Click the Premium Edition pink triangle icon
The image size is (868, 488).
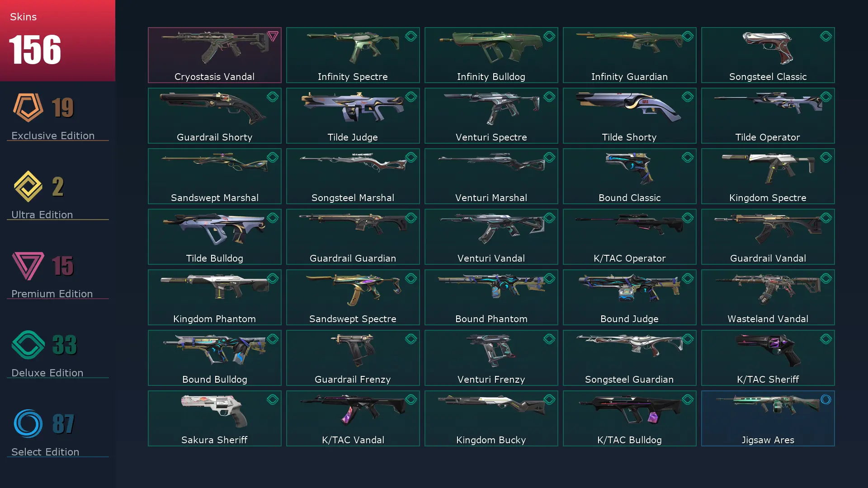28,266
